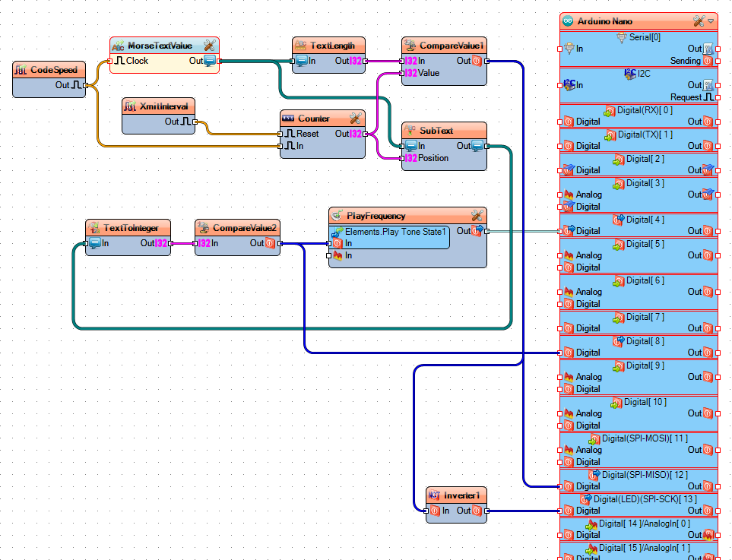Click the Digital[ 10 ] channel label
Image resolution: width=732 pixels, height=560 pixels.
[x=645, y=402]
